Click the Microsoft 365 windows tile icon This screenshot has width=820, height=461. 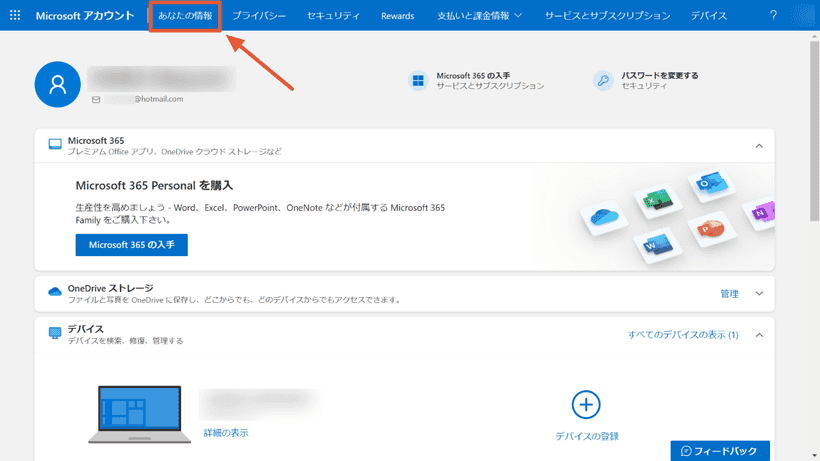click(418, 80)
